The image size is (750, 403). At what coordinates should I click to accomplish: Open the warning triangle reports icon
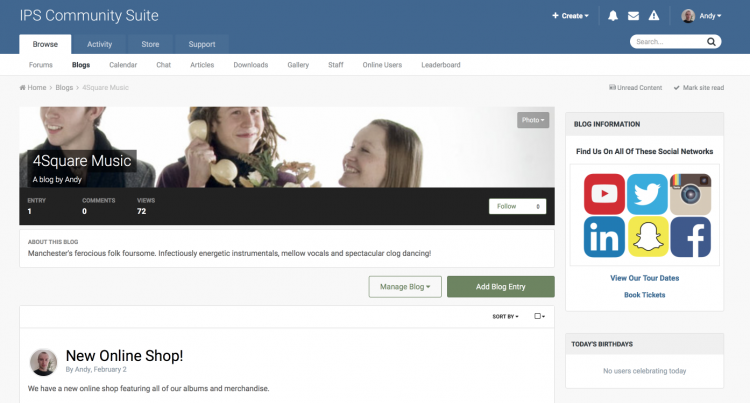[x=654, y=16]
